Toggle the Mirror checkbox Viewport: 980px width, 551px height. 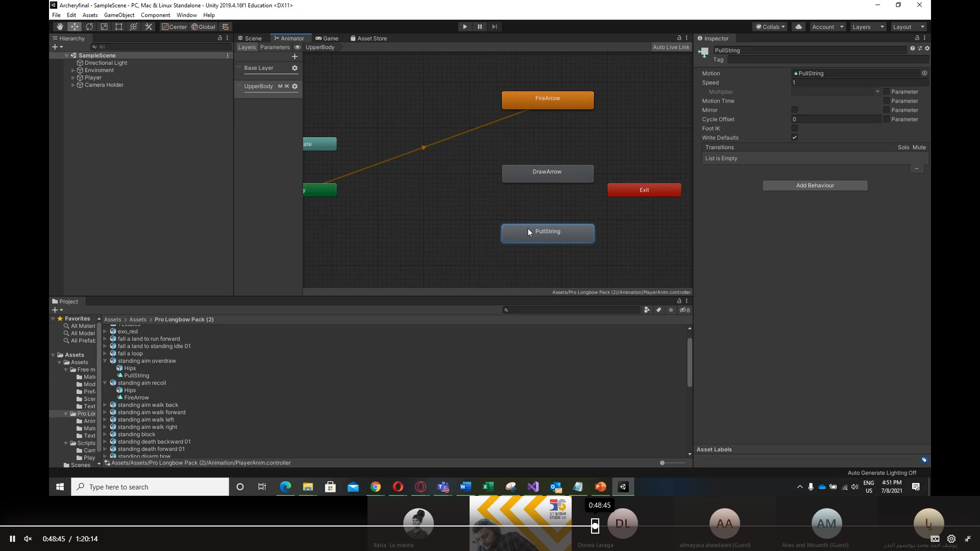795,110
